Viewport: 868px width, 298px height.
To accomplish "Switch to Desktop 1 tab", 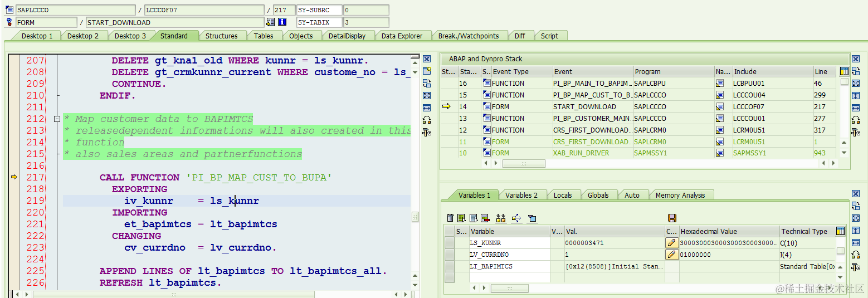I will pos(37,36).
